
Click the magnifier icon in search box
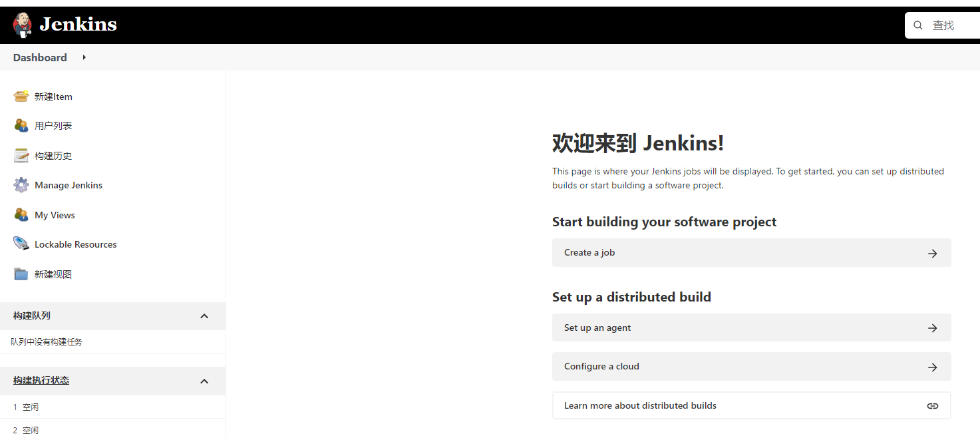pyautogui.click(x=918, y=25)
